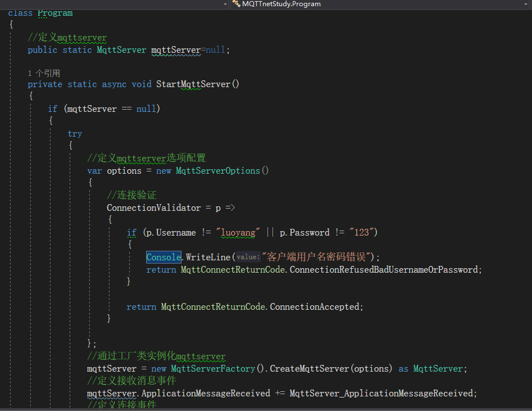Open the "1 个引用" CodeLens reference link

(x=44, y=73)
